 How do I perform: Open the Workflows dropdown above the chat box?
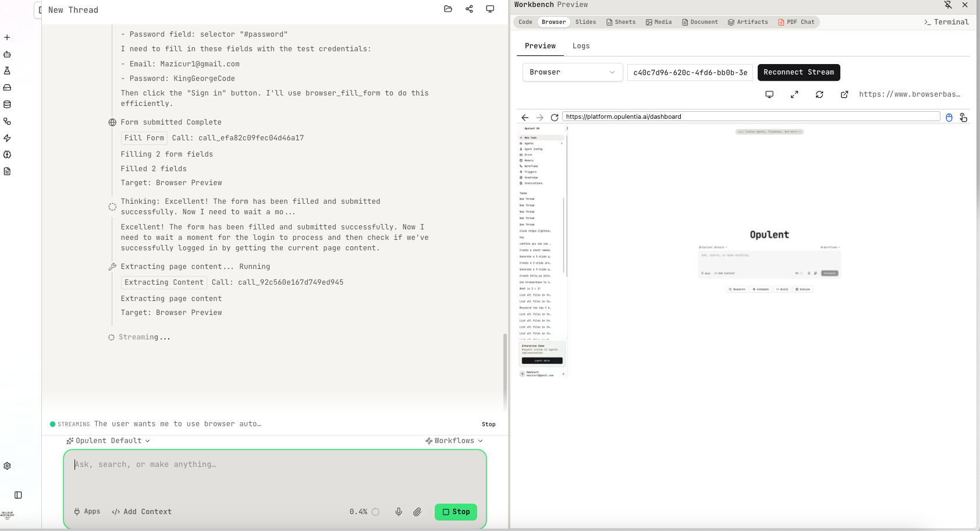tap(454, 440)
